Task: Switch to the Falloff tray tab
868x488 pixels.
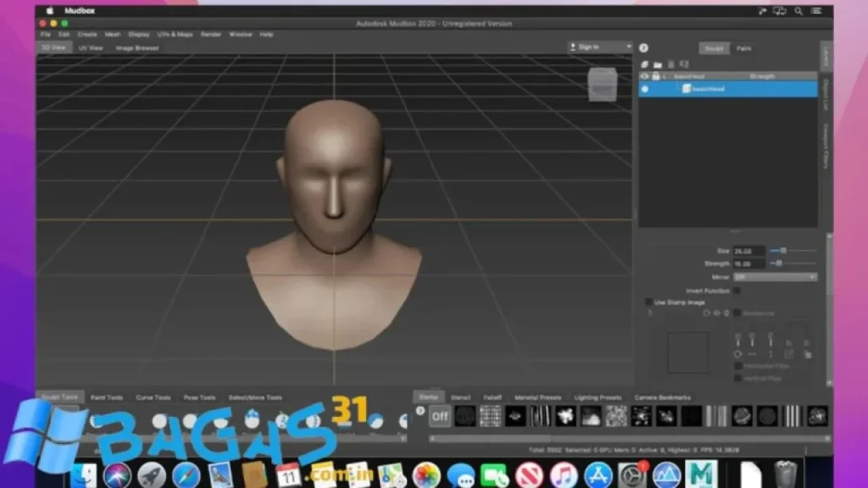Action: (492, 397)
